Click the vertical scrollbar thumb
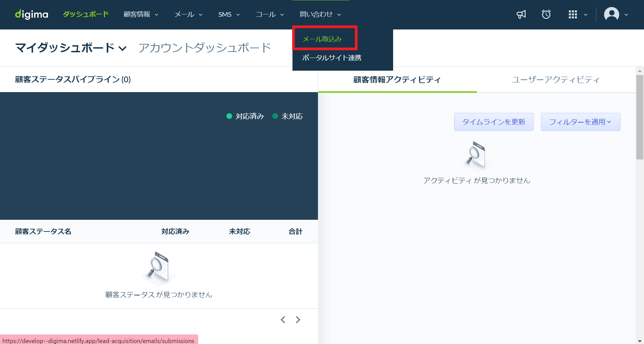Image resolution: width=644 pixels, height=344 pixels. (x=640, y=117)
